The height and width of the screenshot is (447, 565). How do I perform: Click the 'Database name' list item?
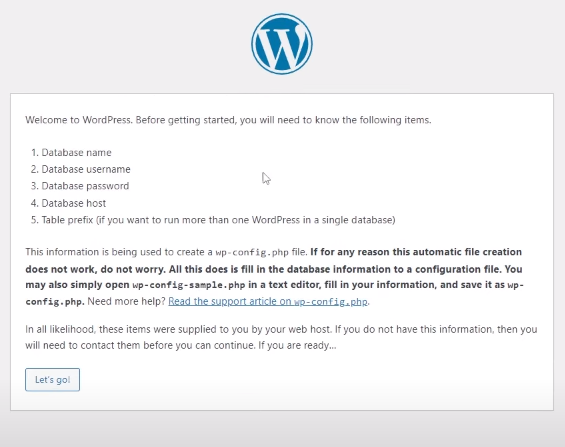76,152
